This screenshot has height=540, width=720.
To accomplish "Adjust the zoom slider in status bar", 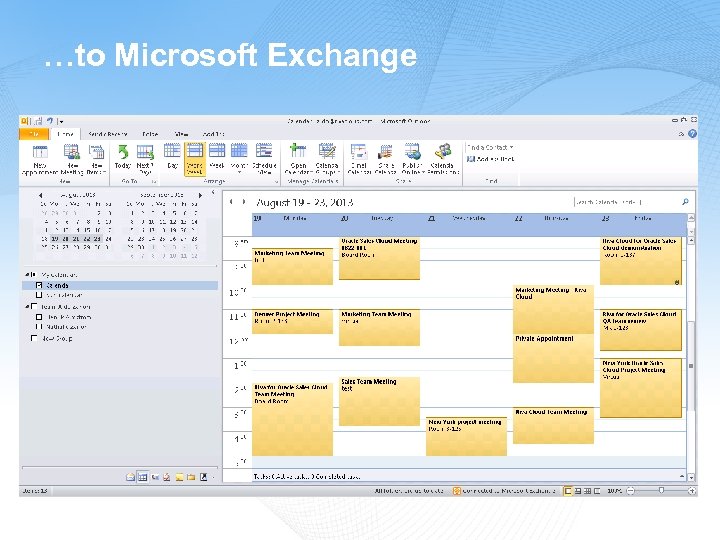I will (661, 490).
